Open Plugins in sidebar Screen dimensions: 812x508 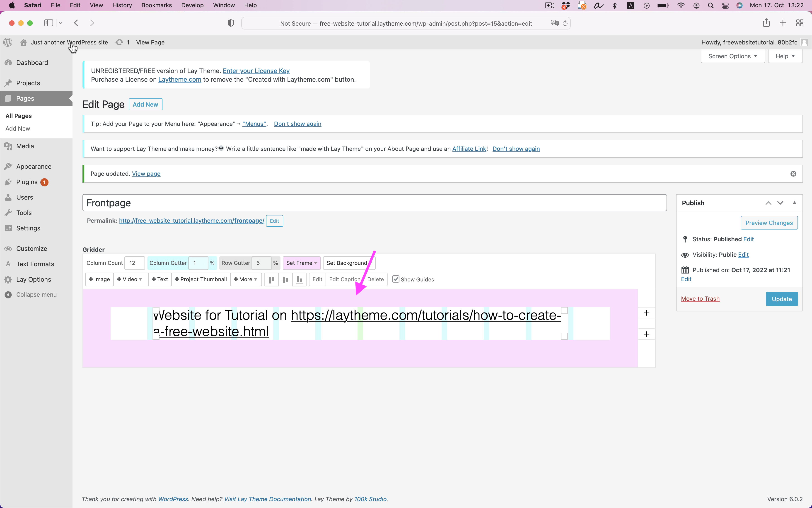(27, 182)
